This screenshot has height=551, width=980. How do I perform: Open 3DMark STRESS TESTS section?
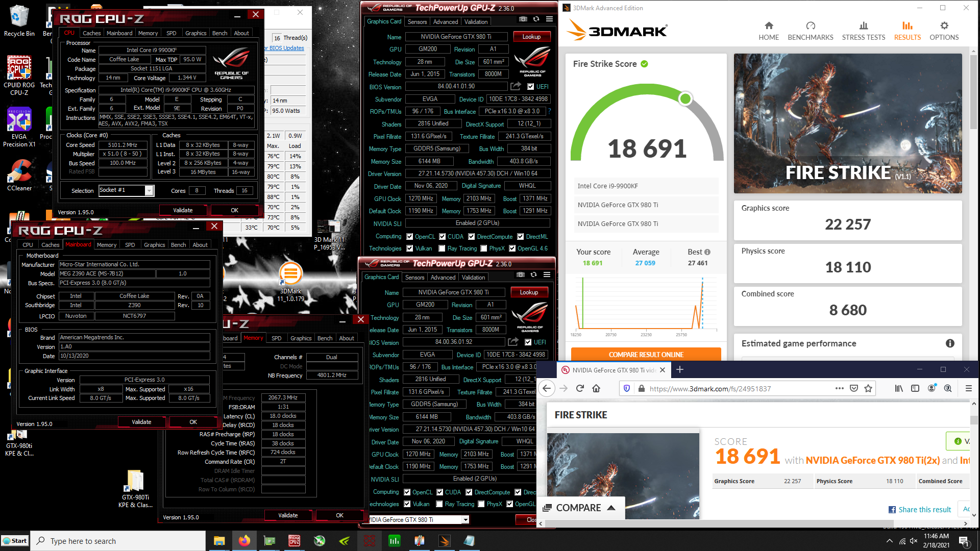864,31
